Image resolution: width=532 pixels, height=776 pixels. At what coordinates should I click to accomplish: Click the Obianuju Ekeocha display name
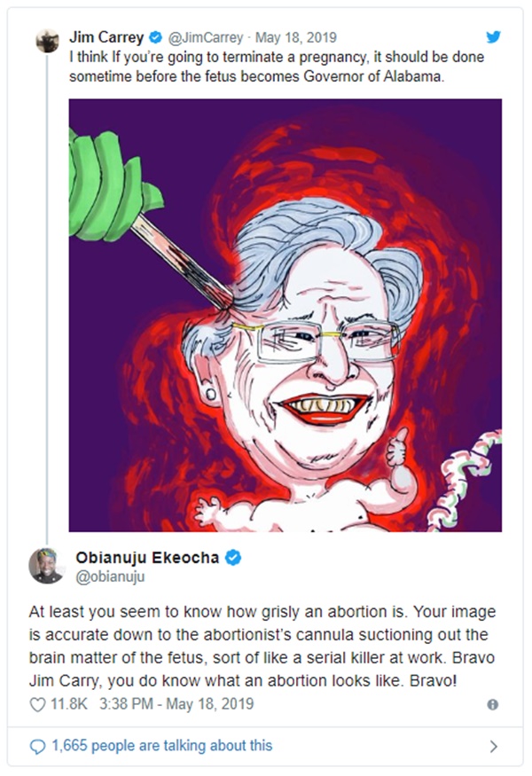tap(146, 558)
